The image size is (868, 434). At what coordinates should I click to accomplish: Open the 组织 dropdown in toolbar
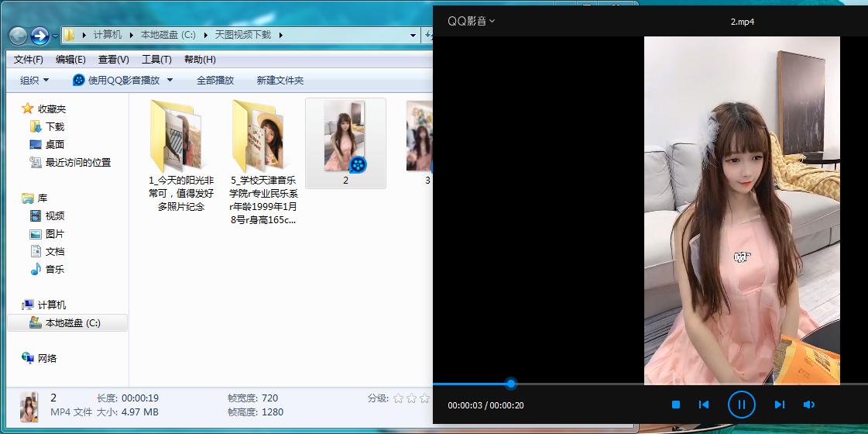34,81
